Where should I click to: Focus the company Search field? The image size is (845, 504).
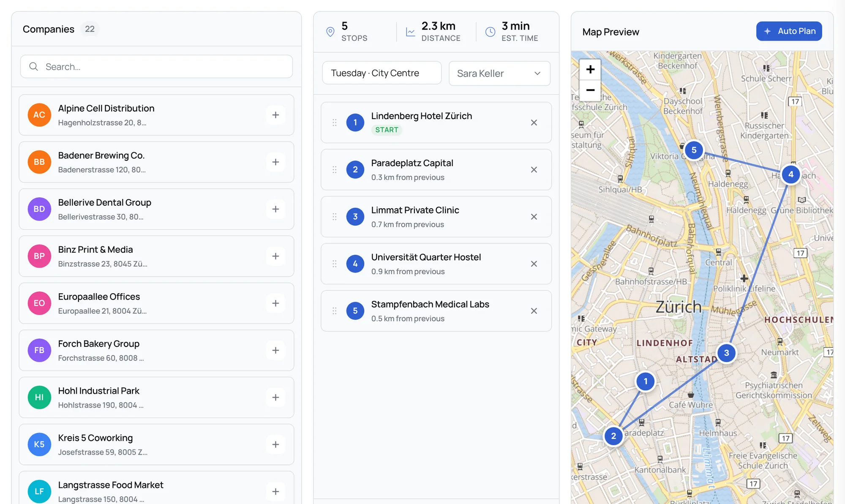[x=156, y=67]
